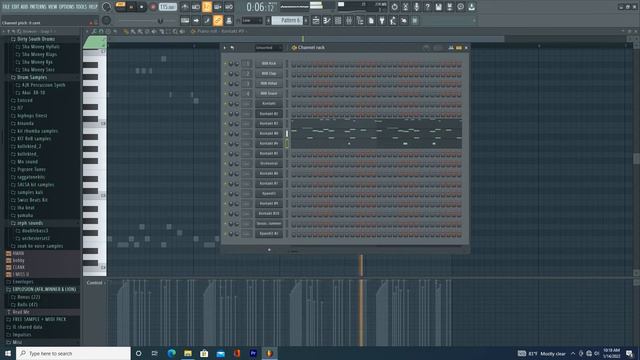Image resolution: width=640 pixels, height=360 pixels.
Task: Open the TOOLS menu
Action: pos(82,7)
